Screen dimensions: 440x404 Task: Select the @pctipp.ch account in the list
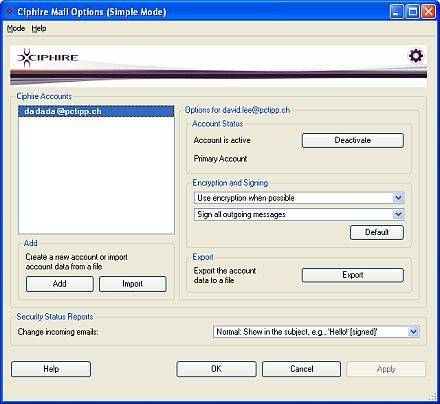coord(96,111)
